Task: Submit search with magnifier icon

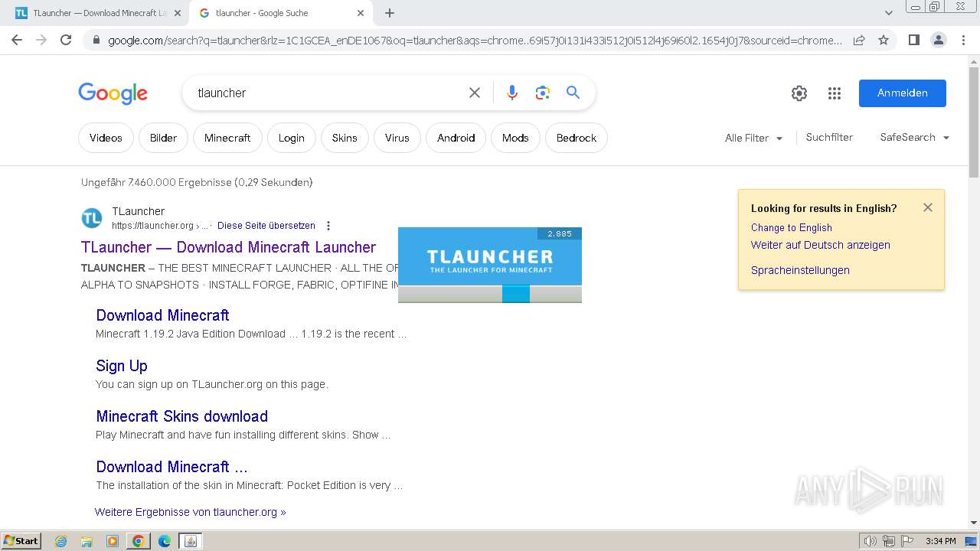Action: coord(573,93)
